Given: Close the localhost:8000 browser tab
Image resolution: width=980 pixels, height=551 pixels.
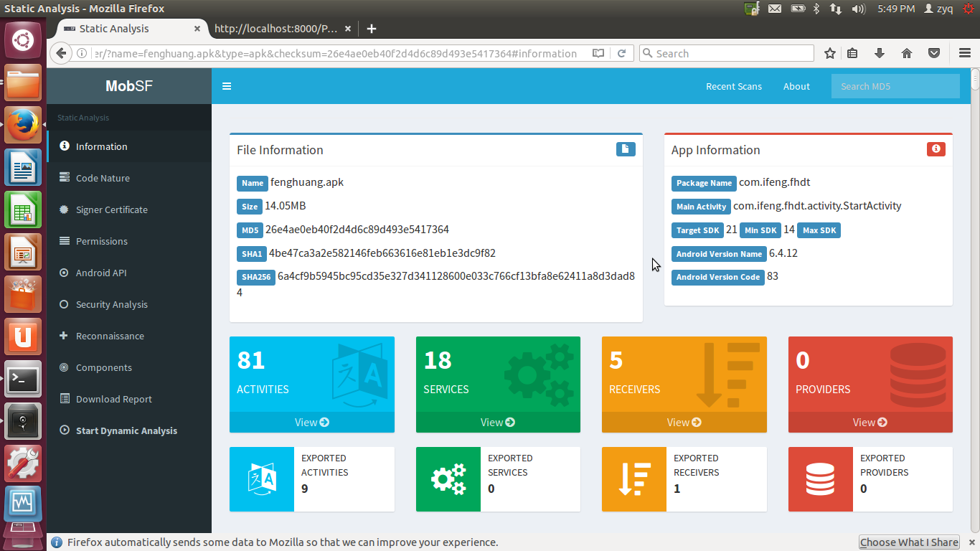Looking at the screenshot, I should [x=348, y=29].
